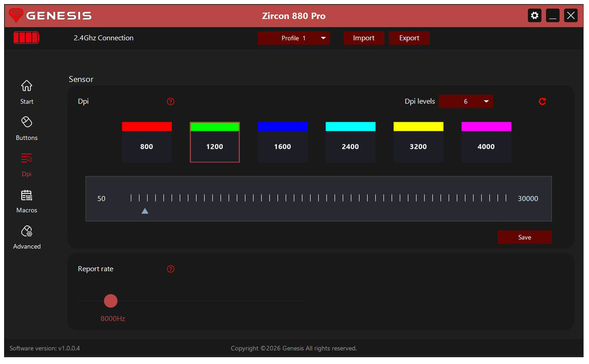Click the Genesis logo icon
The height and width of the screenshot is (364, 589).
click(16, 16)
